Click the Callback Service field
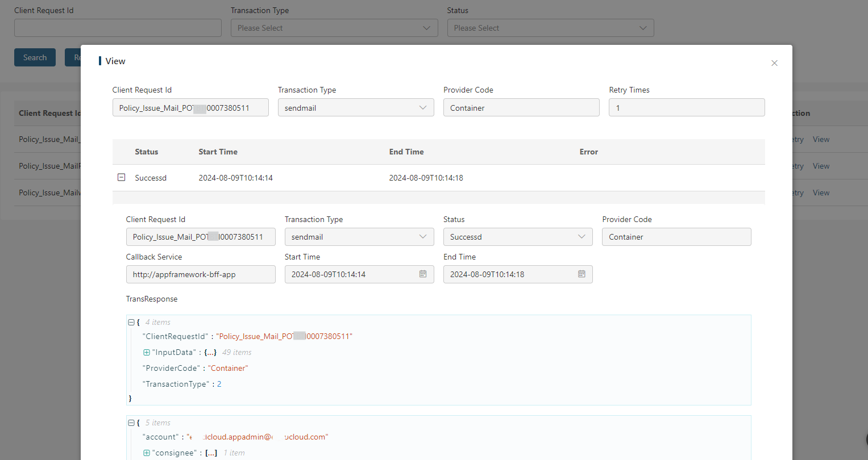Viewport: 868px width, 460px height. point(200,274)
